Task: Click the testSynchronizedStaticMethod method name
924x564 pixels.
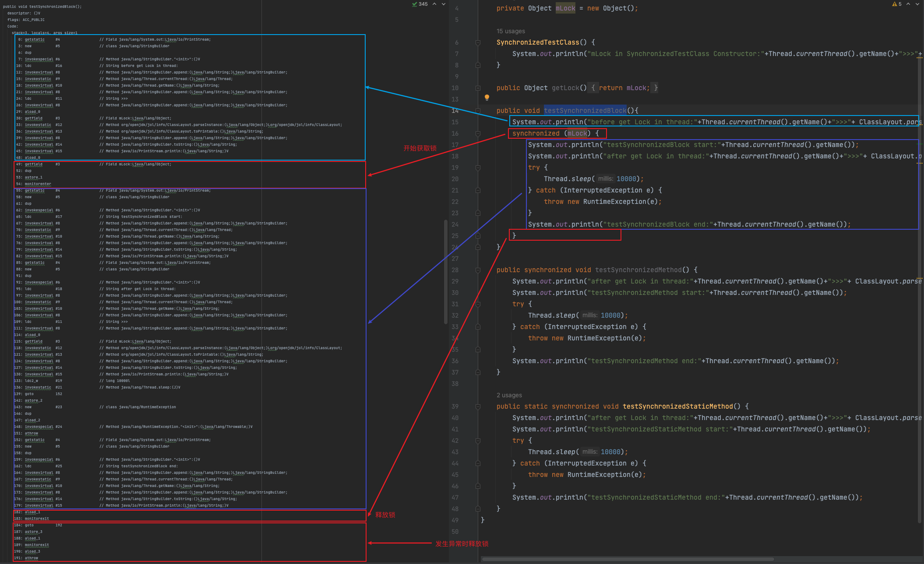Action: [x=677, y=406]
